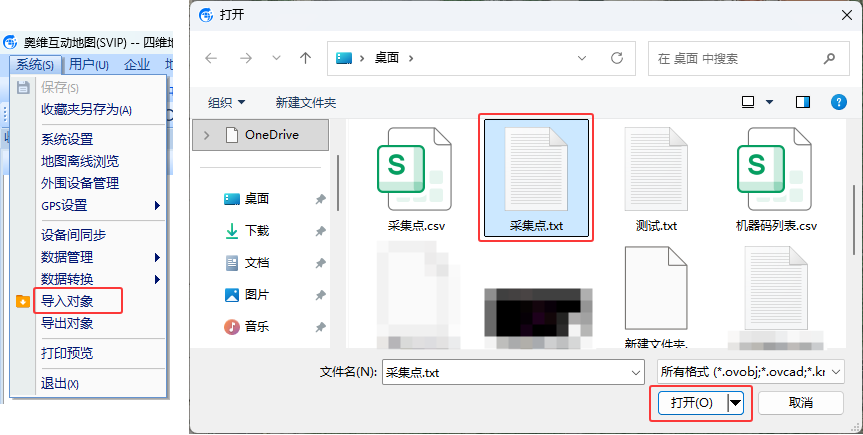Unpin 下载 using its pin icon
Image resolution: width=863 pixels, height=435 pixels.
coord(320,231)
